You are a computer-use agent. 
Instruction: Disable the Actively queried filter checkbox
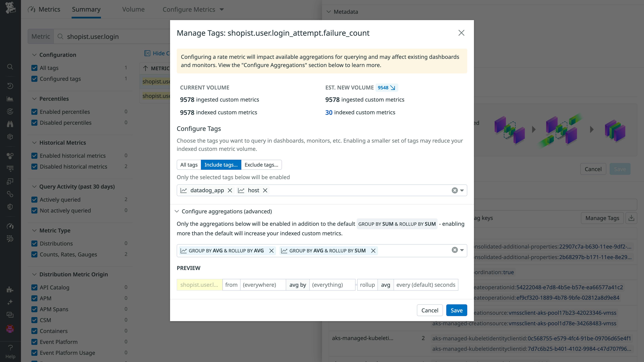point(35,199)
